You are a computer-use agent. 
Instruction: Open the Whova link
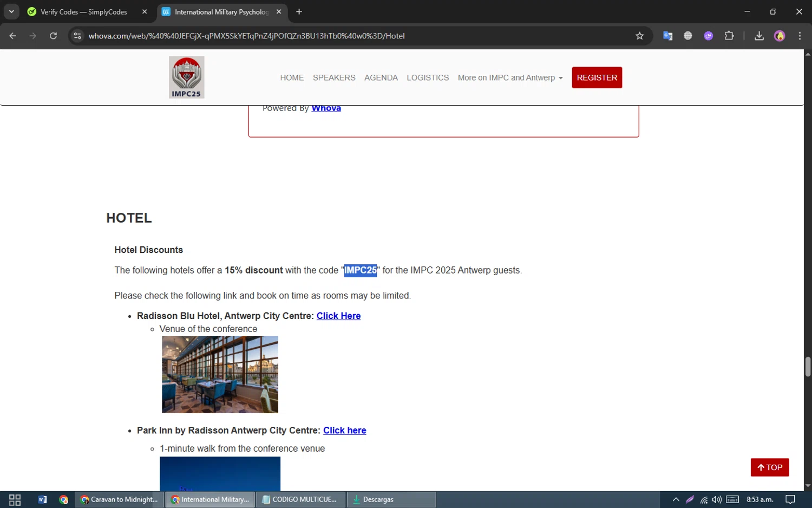pos(326,108)
